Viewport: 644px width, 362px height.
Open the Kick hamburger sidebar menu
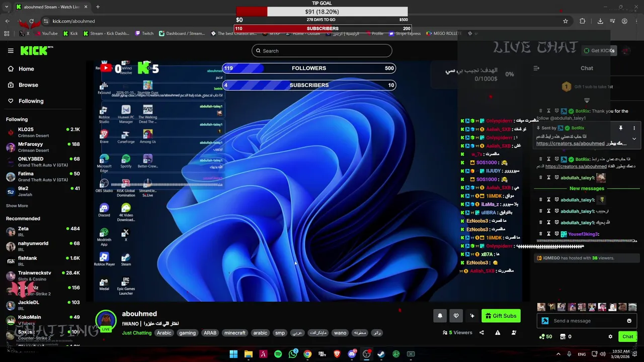pyautogui.click(x=11, y=51)
